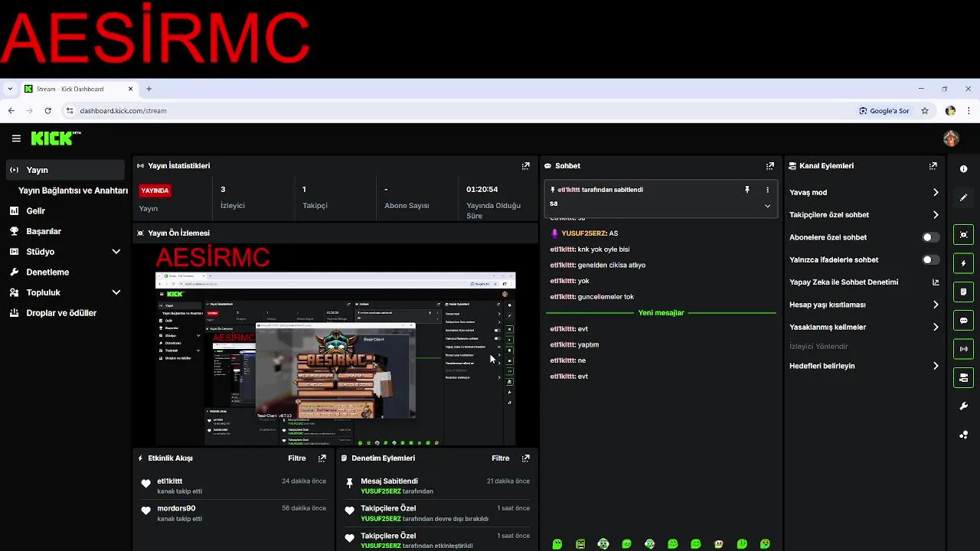Viewport: 980px width, 551px height.
Task: Click the browser reload button
Action: 47,111
